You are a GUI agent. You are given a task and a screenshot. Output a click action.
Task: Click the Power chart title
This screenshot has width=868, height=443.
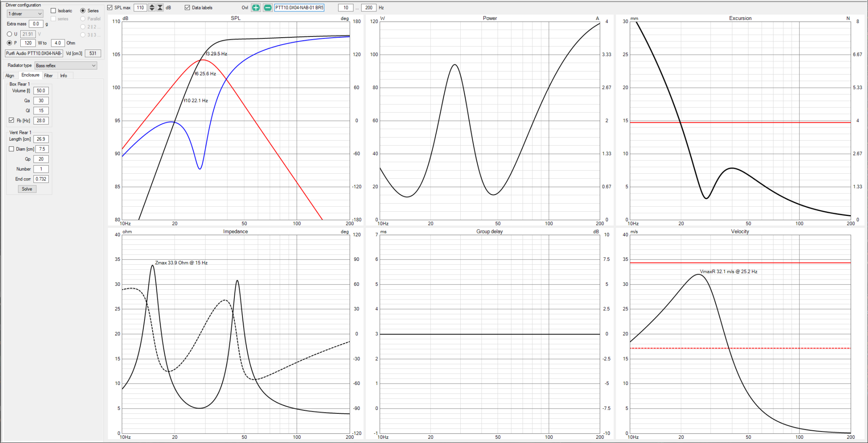(x=490, y=18)
